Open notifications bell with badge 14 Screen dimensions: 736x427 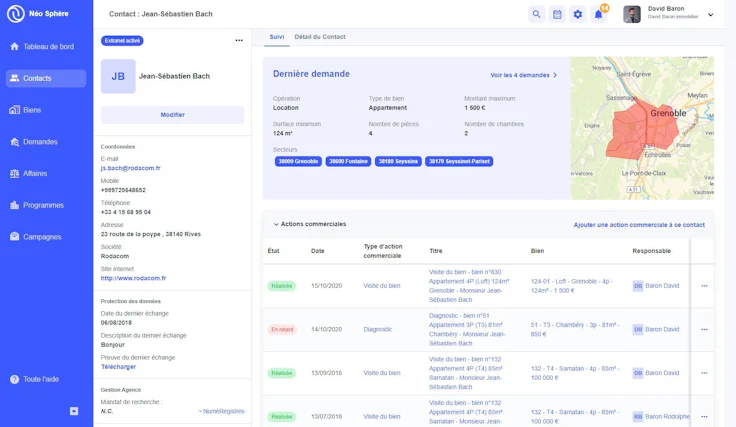[598, 14]
